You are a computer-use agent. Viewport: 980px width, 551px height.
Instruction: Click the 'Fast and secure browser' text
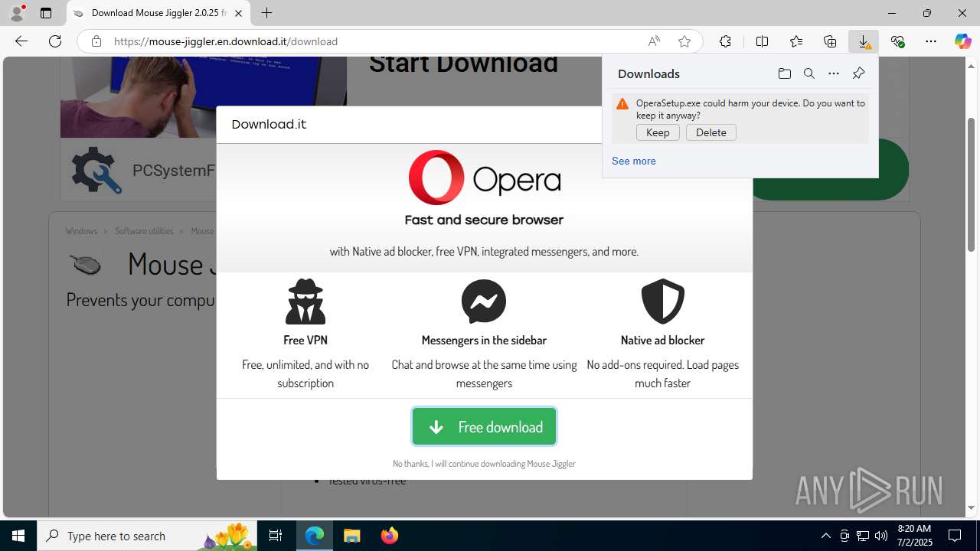[484, 220]
